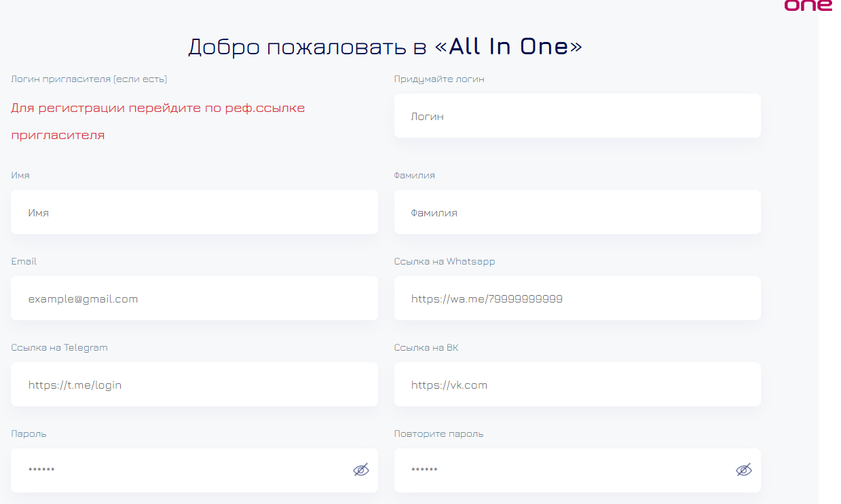Click the "Добро пожаловать в «All In One»" heading
The image size is (841, 504).
pos(385,47)
